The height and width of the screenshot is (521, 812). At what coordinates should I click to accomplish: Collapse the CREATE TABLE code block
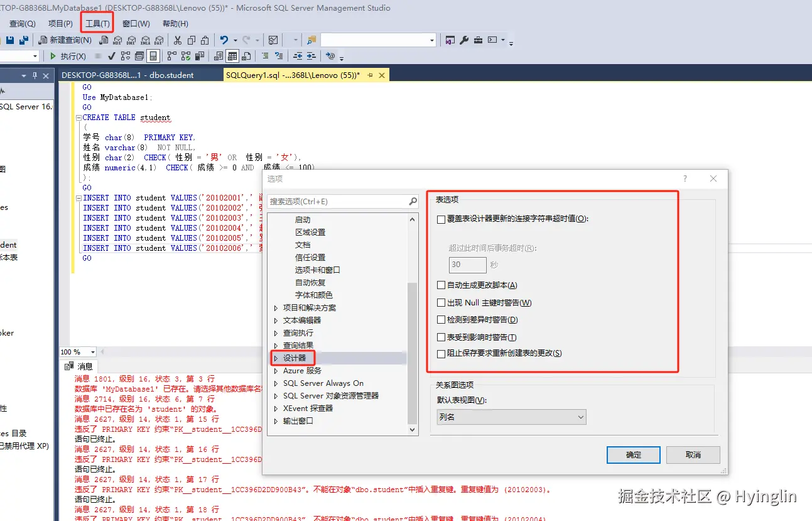click(x=78, y=118)
